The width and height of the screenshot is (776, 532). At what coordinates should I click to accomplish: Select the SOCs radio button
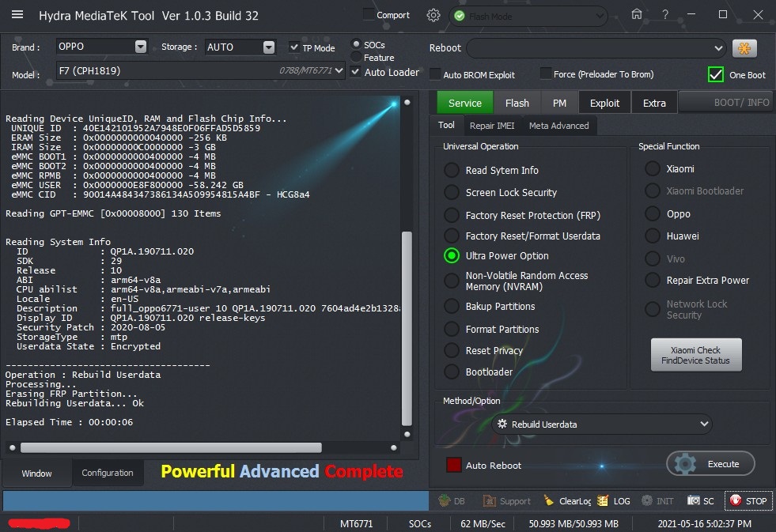(x=356, y=44)
